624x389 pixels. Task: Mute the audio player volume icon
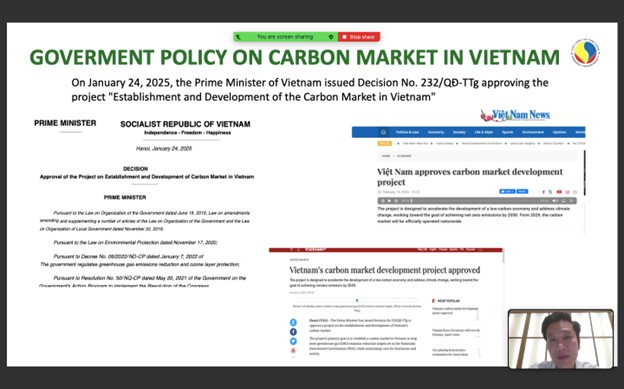click(555, 201)
